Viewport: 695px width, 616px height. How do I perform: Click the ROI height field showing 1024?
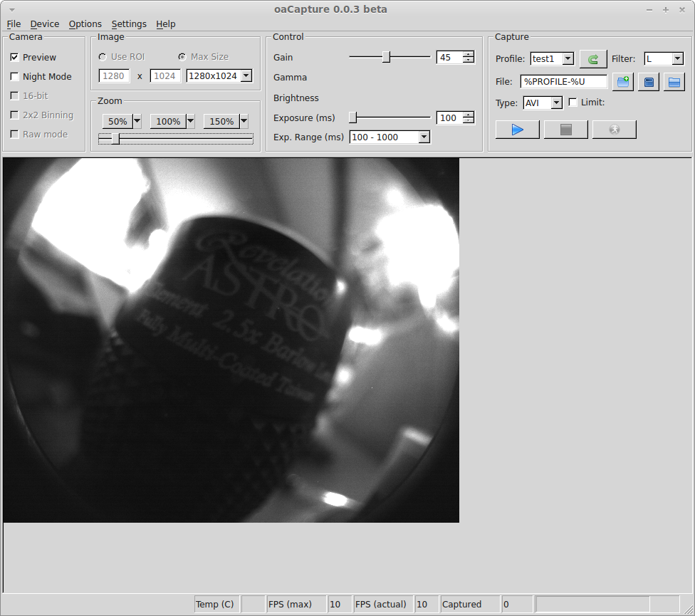click(165, 75)
